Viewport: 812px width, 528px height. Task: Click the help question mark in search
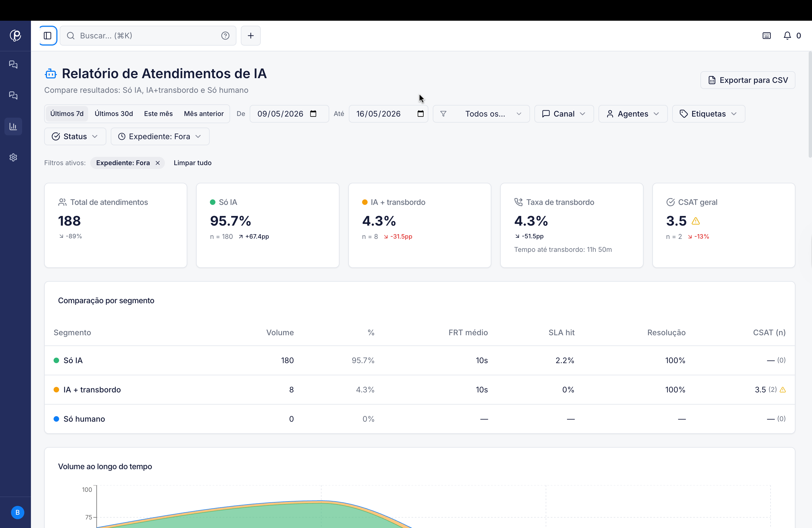(x=225, y=35)
